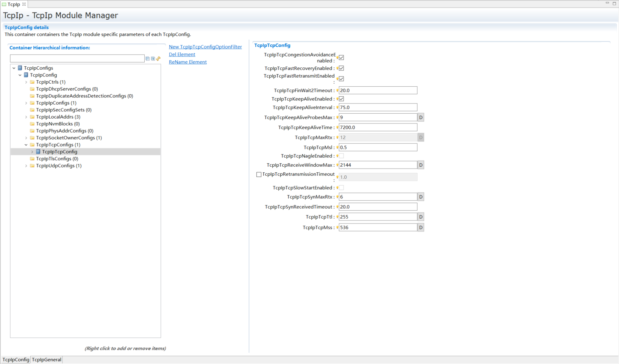Select the TcpIpConfig bottom tab
The height and width of the screenshot is (364, 619).
click(16, 360)
